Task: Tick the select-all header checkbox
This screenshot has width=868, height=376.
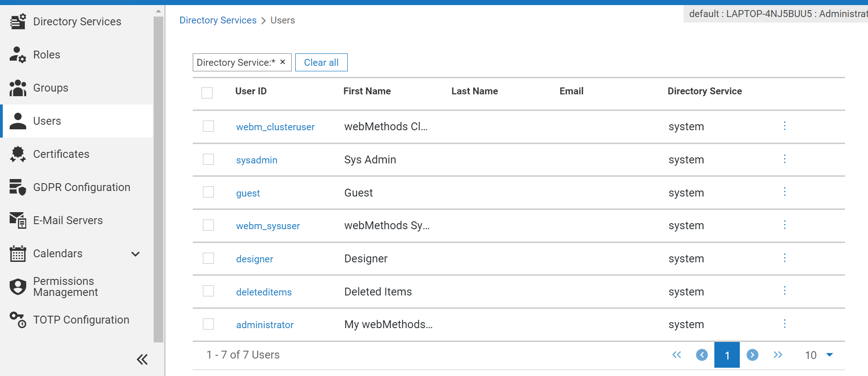Action: tap(207, 93)
